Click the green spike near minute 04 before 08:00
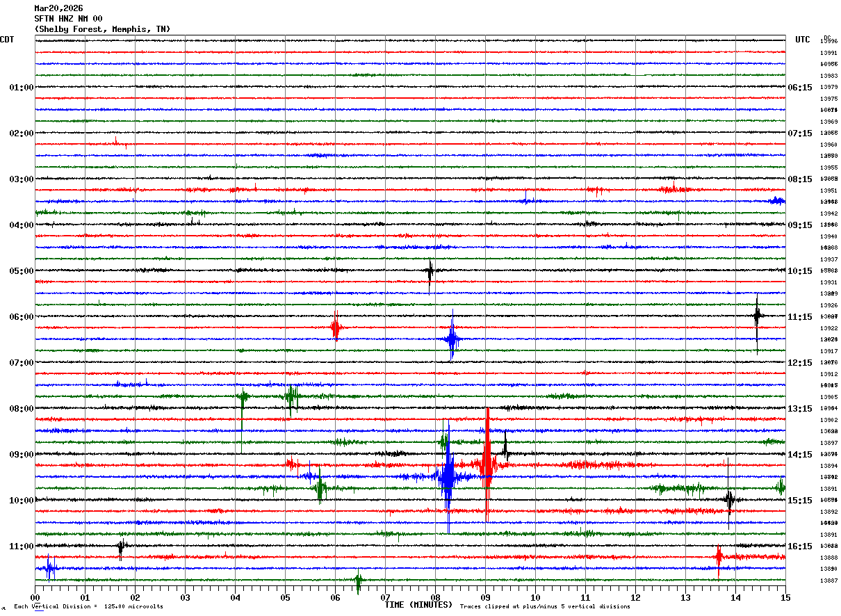Viewport: 841px width, 616px height. 242,403
